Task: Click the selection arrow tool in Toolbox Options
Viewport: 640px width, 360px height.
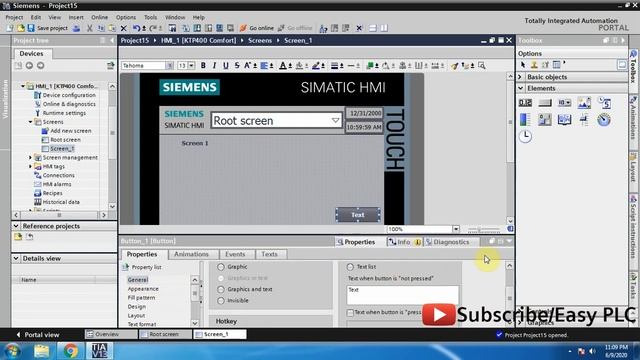Action: (x=523, y=65)
